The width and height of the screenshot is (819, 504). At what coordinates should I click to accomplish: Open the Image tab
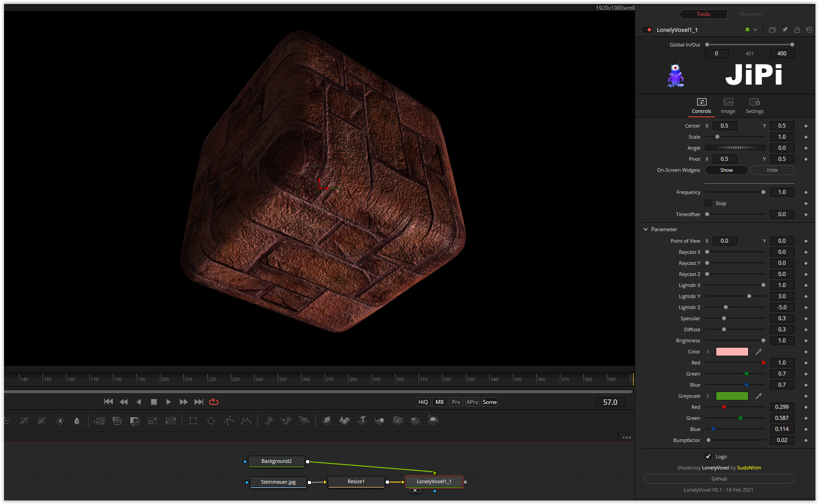(728, 106)
